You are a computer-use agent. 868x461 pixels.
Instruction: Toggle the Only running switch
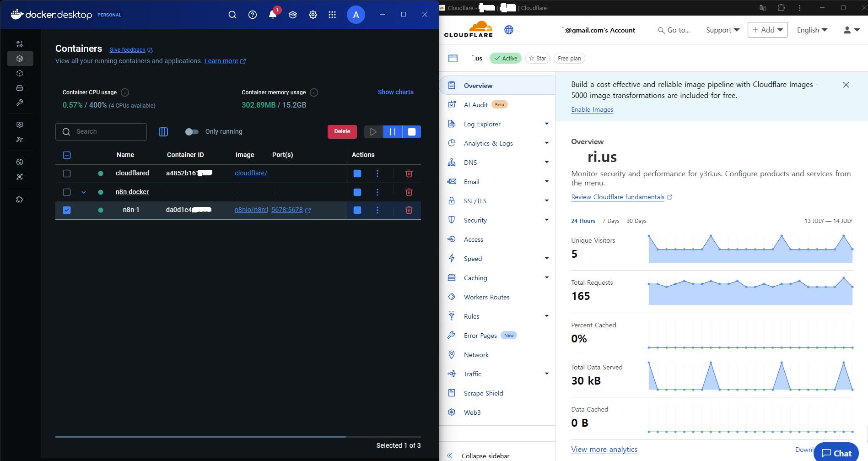coord(192,132)
